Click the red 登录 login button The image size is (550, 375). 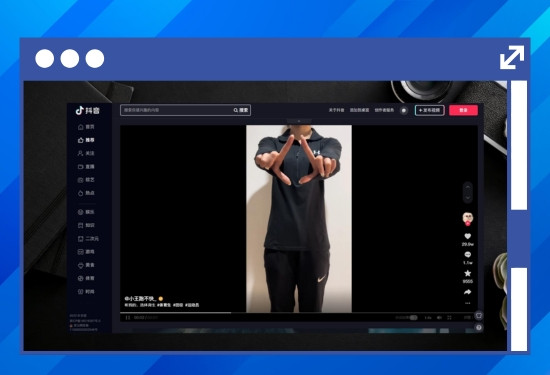coord(463,110)
